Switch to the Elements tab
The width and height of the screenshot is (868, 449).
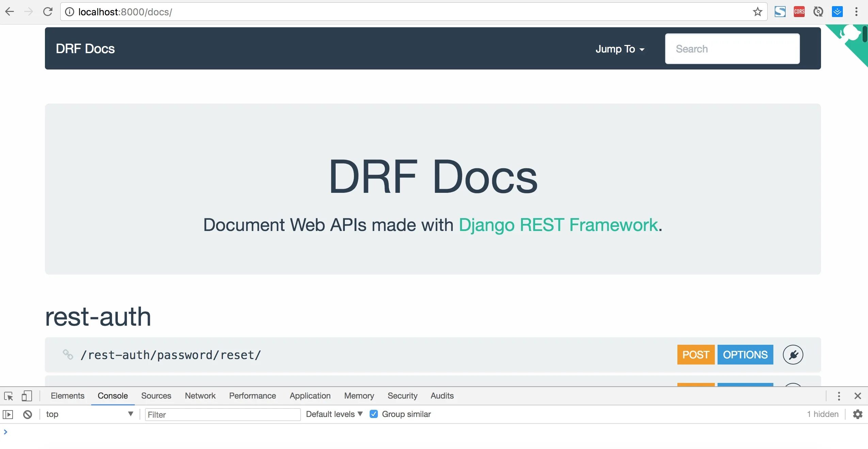click(67, 396)
